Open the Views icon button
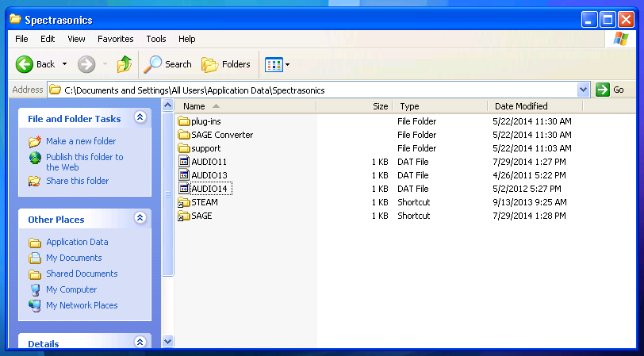644x356 pixels. 274,64
